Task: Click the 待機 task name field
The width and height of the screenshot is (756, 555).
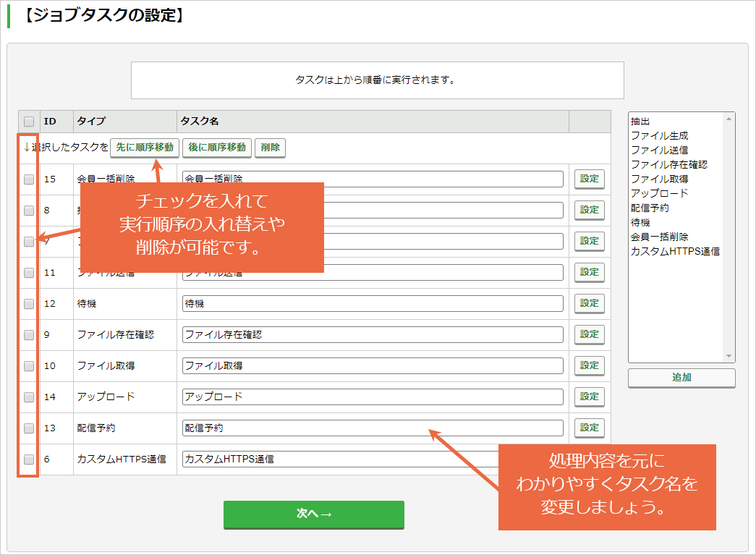Action: [373, 304]
